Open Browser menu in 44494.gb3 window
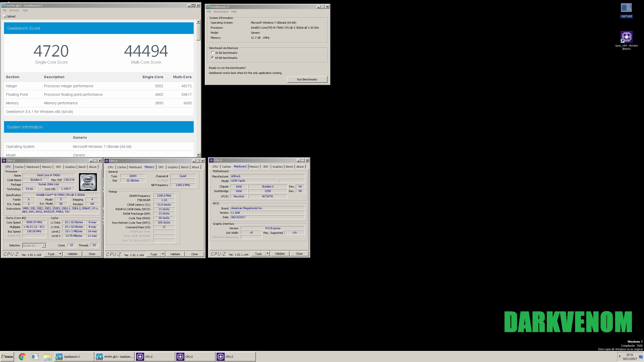The width and height of the screenshot is (644, 362). [x=14, y=10]
